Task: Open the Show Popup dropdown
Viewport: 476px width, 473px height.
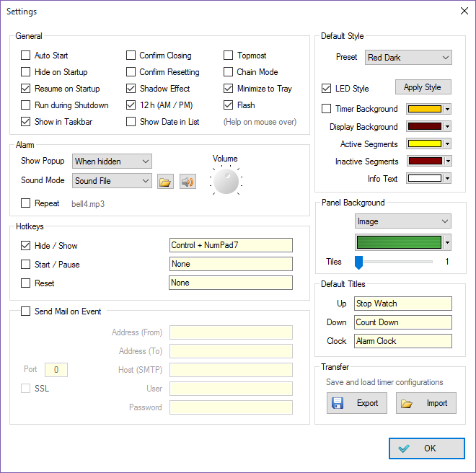Action: 112,162
